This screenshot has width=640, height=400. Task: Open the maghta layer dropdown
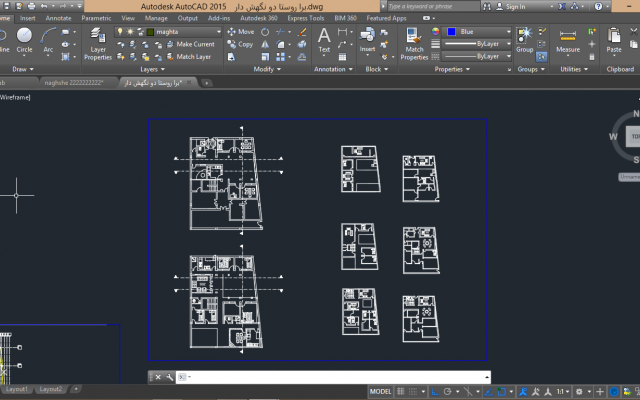pyautogui.click(x=218, y=31)
